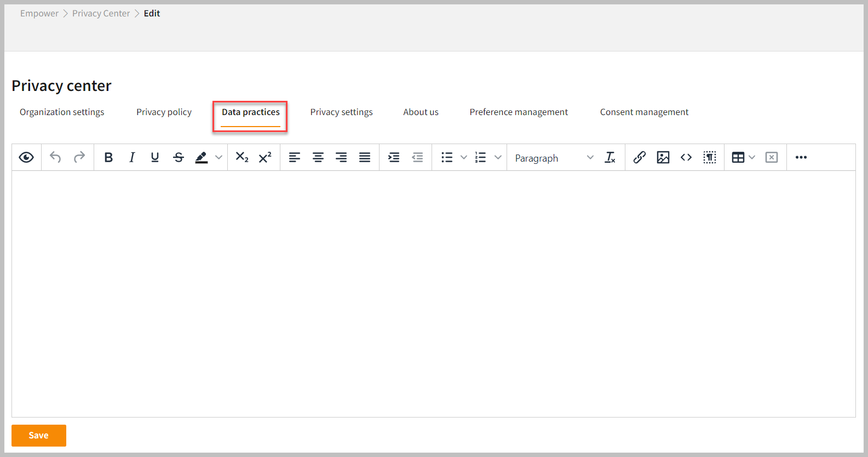Toggle the Preview eye icon

[x=26, y=158]
